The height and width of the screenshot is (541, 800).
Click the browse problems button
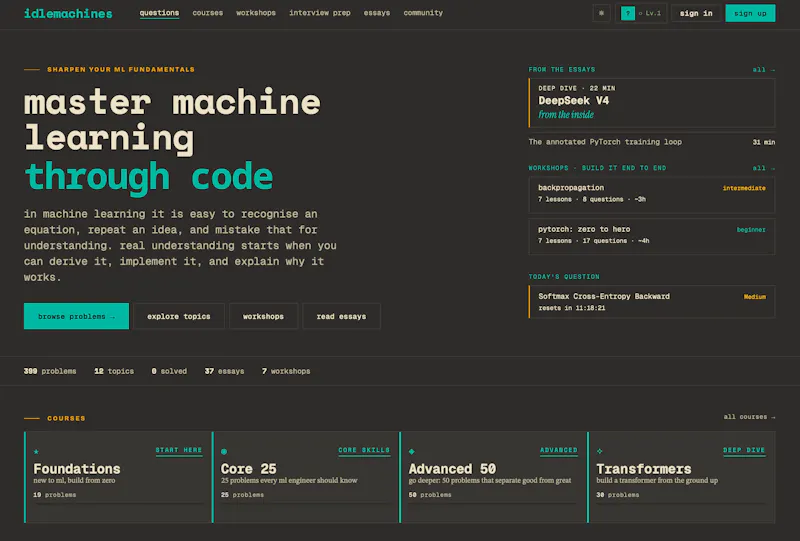tap(76, 316)
